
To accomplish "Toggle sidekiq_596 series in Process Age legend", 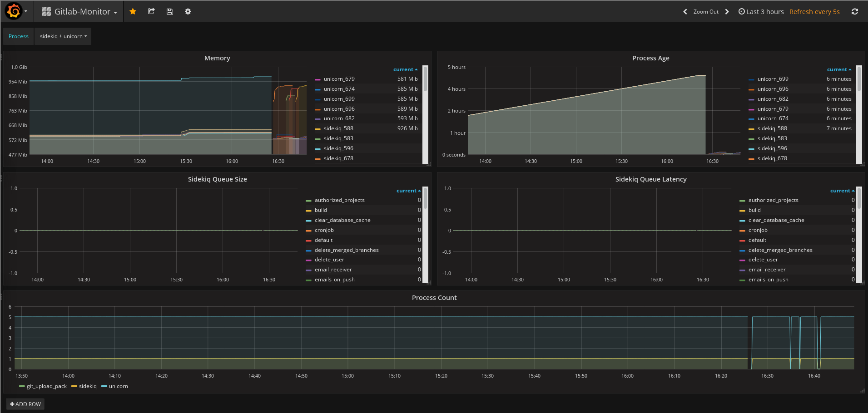I will coord(772,148).
